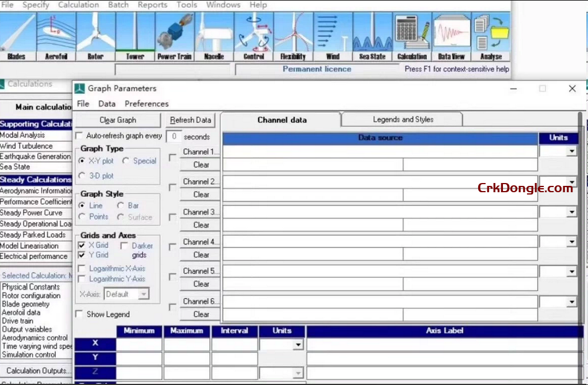Select the Points graph style radio
Image resolution: width=588 pixels, height=385 pixels.
[x=82, y=217]
